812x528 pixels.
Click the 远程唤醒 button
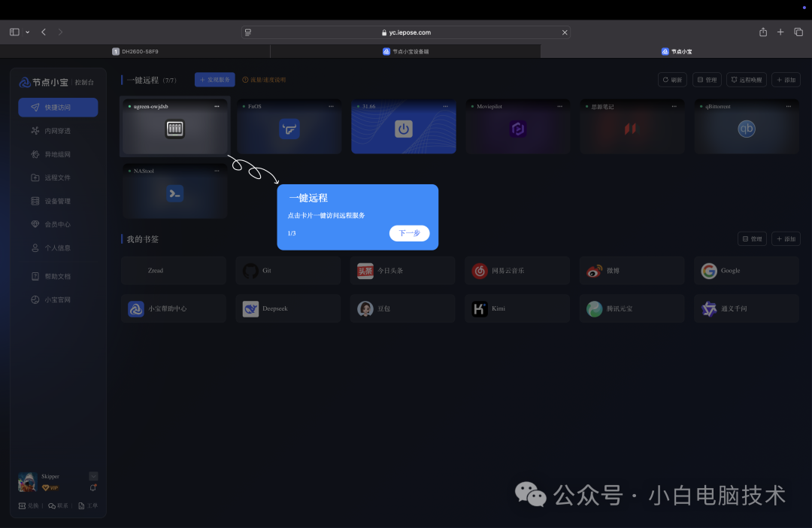click(x=747, y=80)
